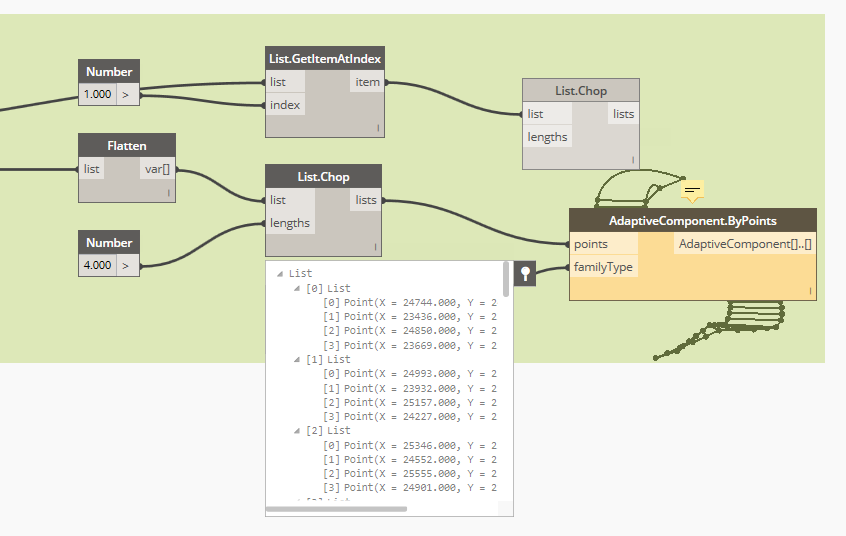Click the warning note icon above AdaptiveComponent.ByPoints

[692, 189]
